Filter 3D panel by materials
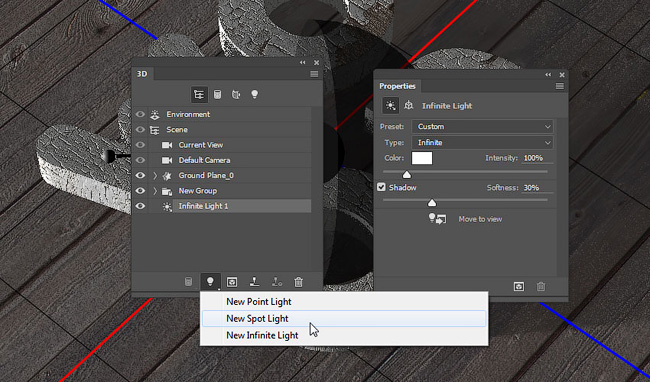650x382 pixels. [x=236, y=94]
